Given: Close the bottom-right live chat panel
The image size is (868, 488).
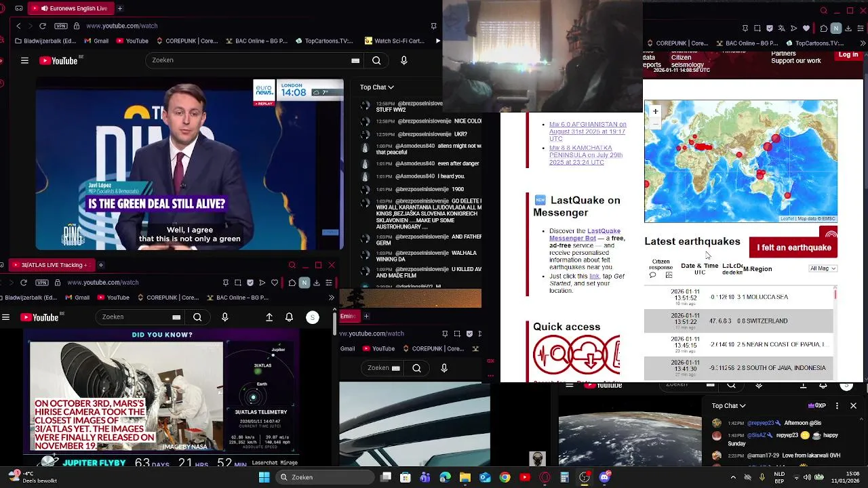Looking at the screenshot, I should coord(853,405).
